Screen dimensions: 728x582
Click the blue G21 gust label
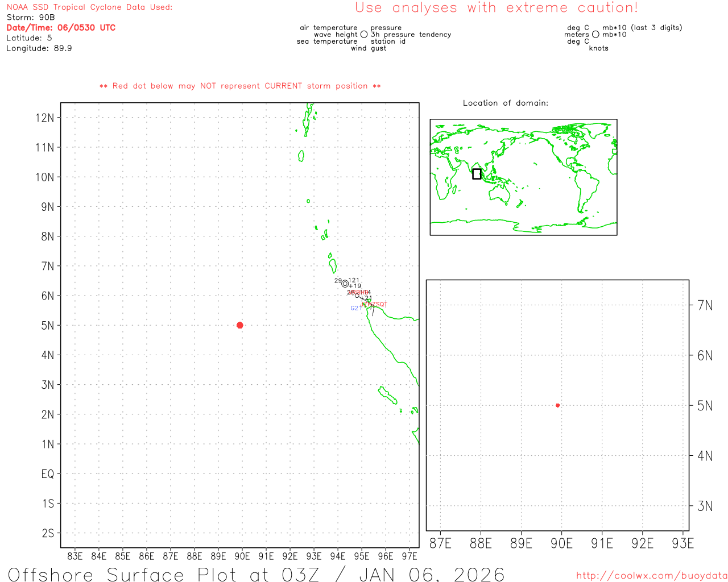tap(355, 308)
